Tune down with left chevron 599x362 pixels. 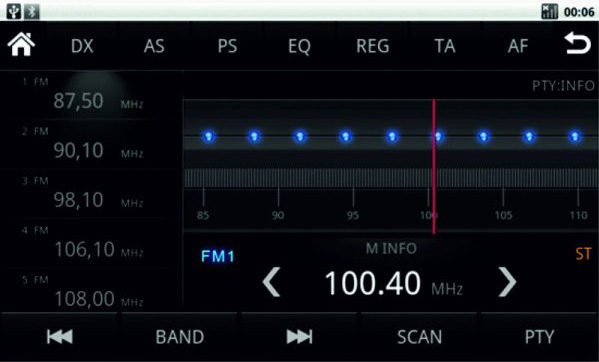271,282
